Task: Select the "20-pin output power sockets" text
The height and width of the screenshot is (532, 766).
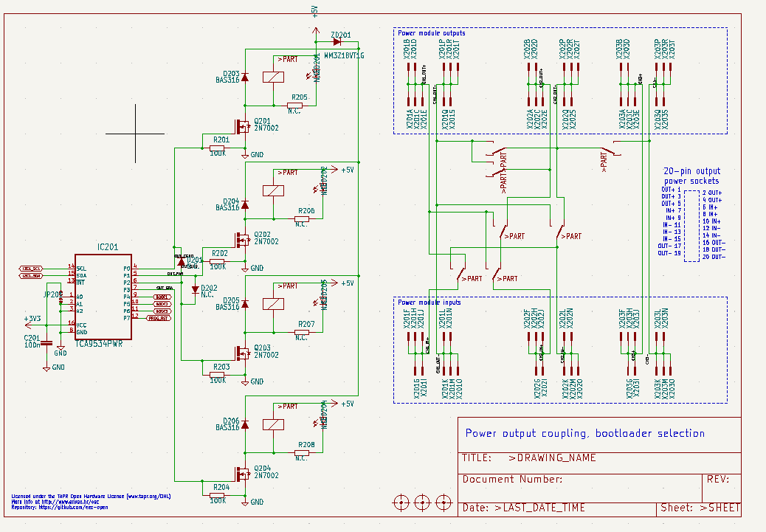Action: tap(691, 176)
